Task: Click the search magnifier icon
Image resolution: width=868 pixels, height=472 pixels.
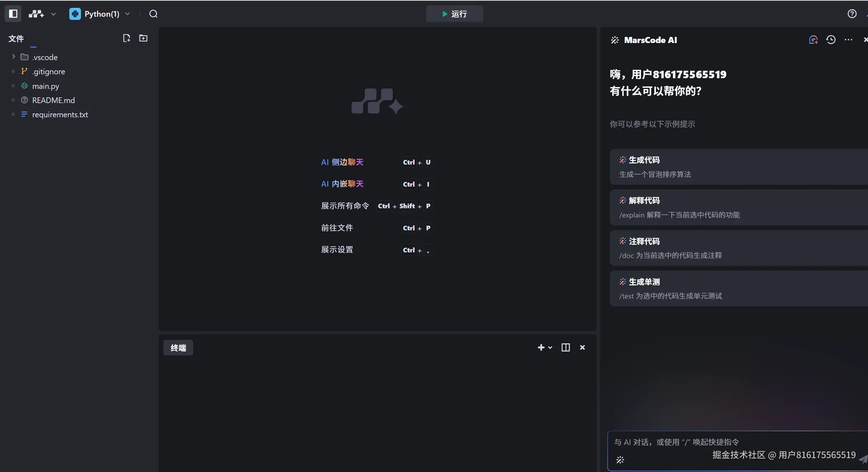Action: [x=153, y=14]
